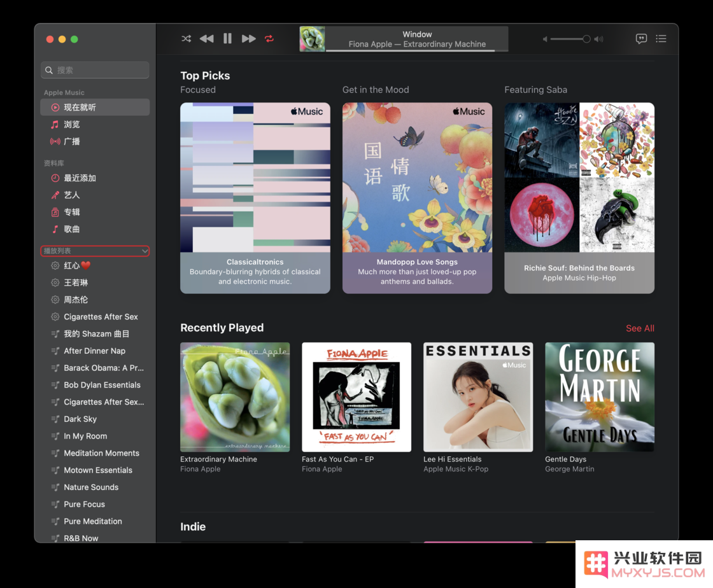The width and height of the screenshot is (713, 588).
Task: Show the Up Next queue list
Action: pos(661,39)
